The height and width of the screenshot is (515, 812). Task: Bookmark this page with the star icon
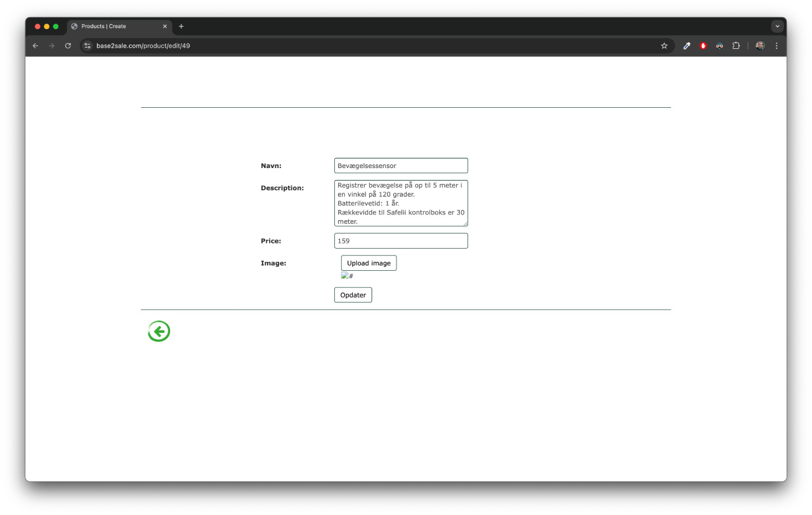(x=664, y=46)
